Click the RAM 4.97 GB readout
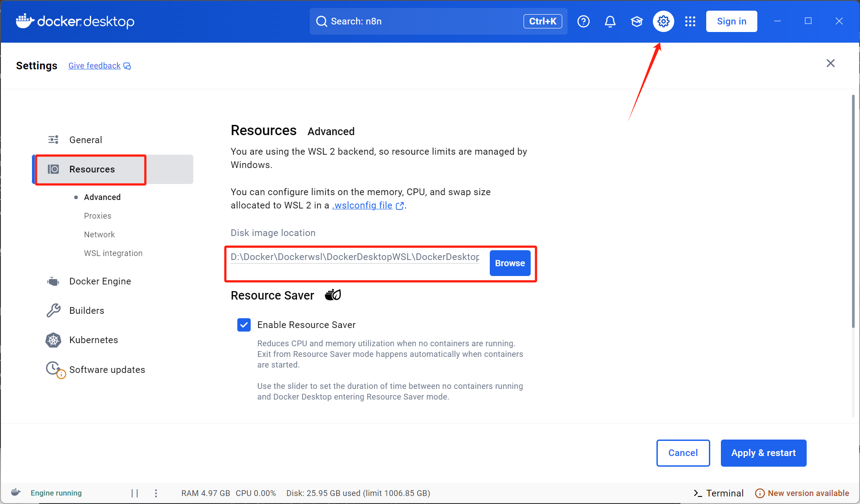 [x=206, y=493]
